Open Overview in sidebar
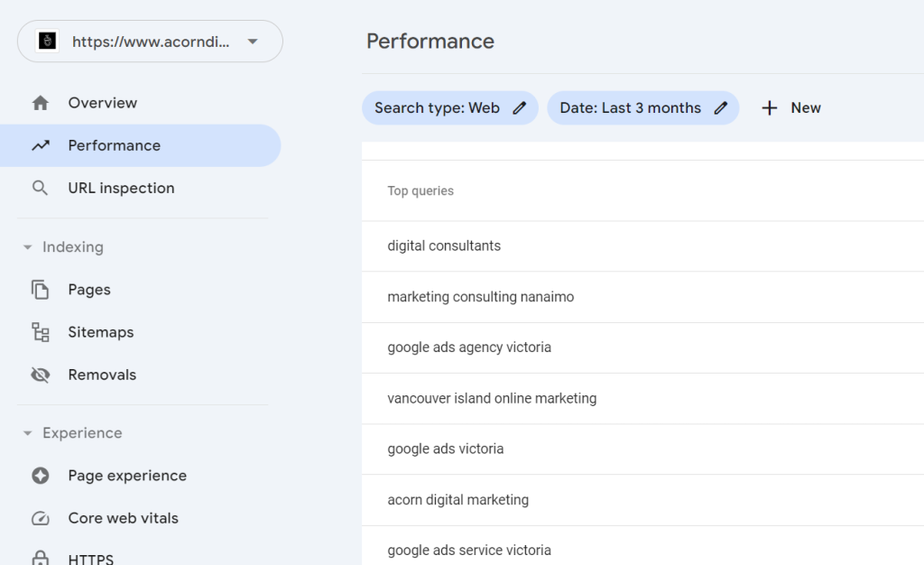The image size is (924, 565). 103,103
